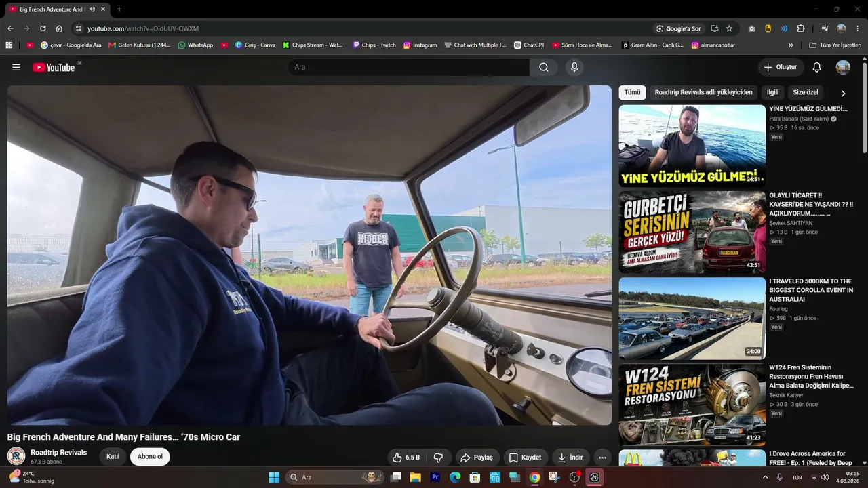Click the Katıl join button
This screenshot has height=488, width=868.
pos(113,457)
